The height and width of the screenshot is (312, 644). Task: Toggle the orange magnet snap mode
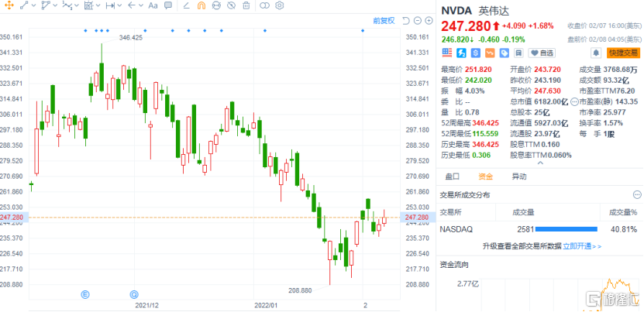201,5
